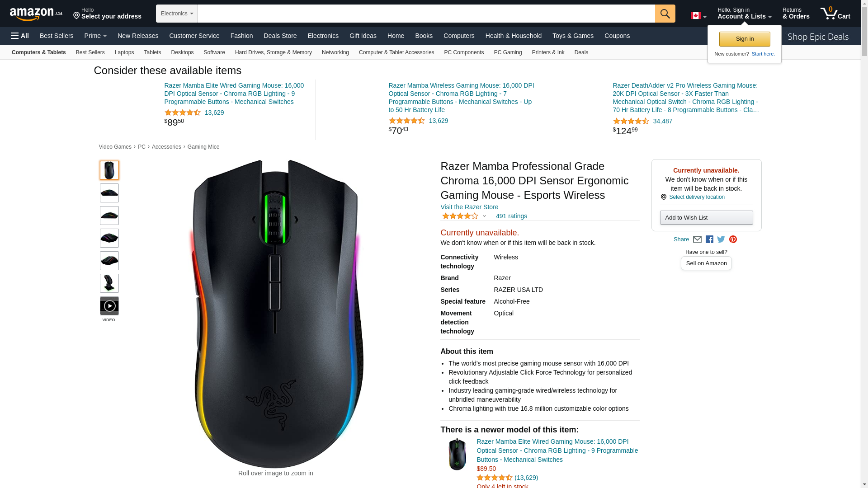Select PC Gaming in the subnavigation
The width and height of the screenshot is (868, 488).
tap(508, 52)
